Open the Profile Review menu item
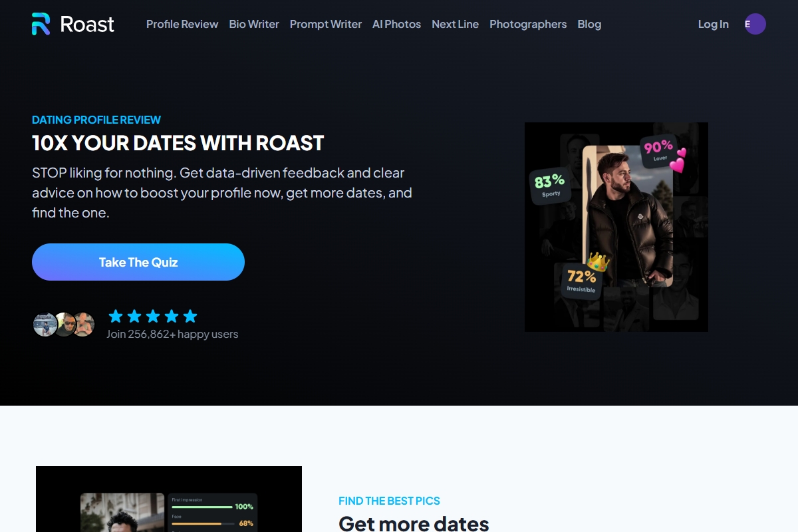798x532 pixels. click(x=182, y=24)
